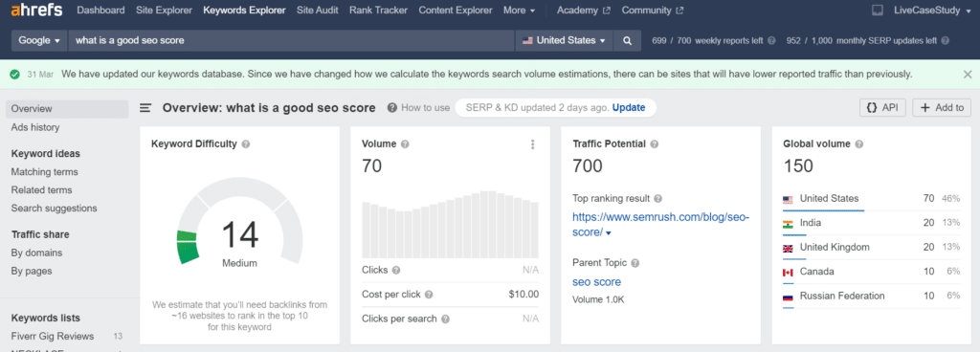Click the United States global volume row
The image size is (980, 352).
(871, 199)
